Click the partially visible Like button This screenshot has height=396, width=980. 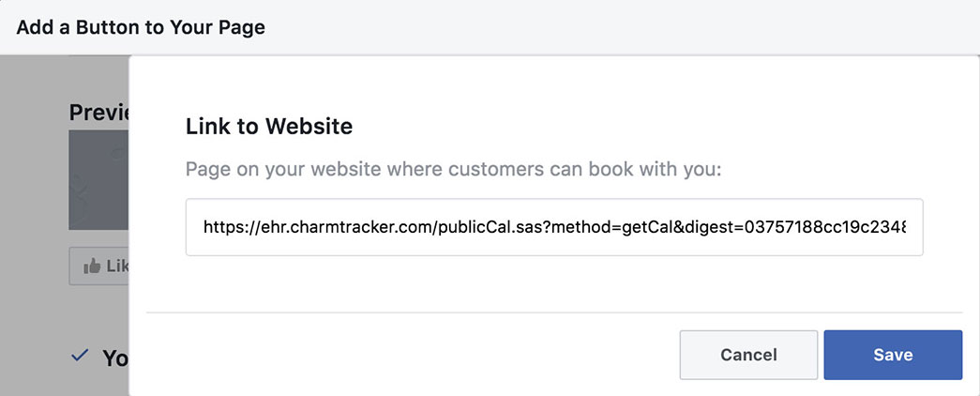99,267
